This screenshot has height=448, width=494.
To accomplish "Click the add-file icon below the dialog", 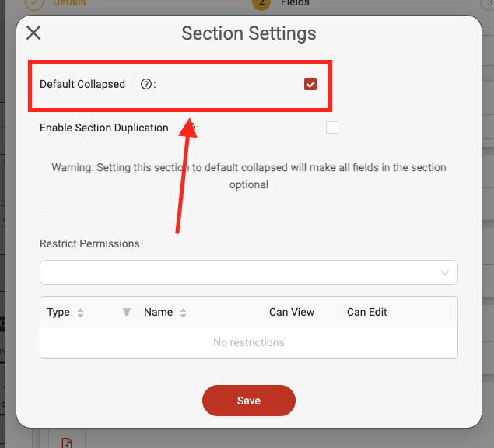I will click(x=67, y=443).
